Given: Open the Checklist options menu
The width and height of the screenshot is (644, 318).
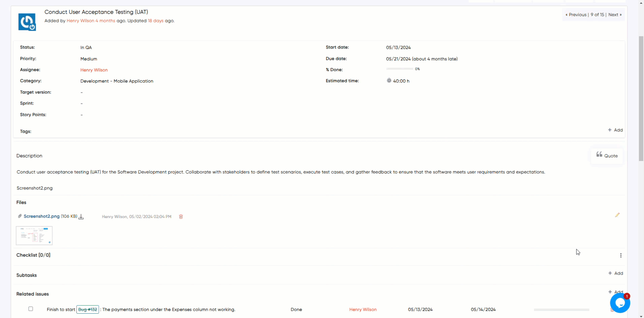Looking at the screenshot, I should 621,255.
